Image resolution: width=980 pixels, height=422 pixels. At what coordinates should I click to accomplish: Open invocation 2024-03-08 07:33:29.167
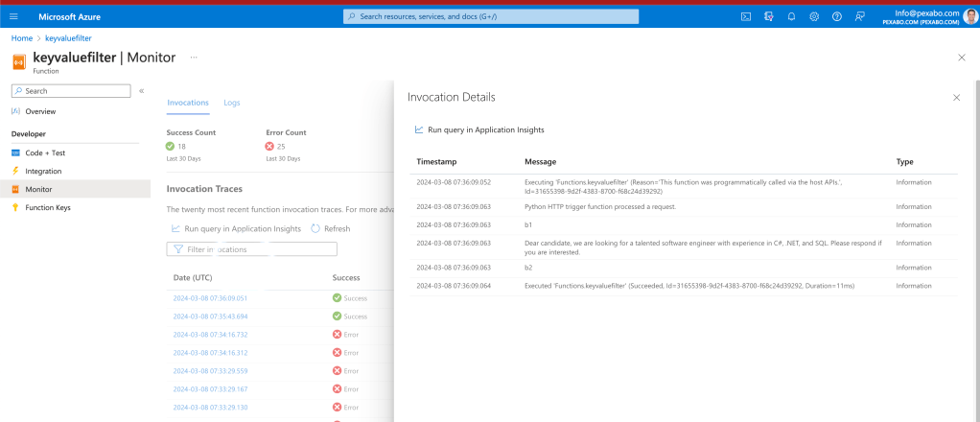(x=211, y=388)
